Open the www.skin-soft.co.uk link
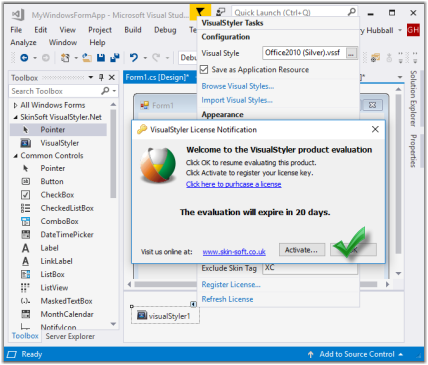This screenshot has height=365, width=428. pyautogui.click(x=234, y=252)
